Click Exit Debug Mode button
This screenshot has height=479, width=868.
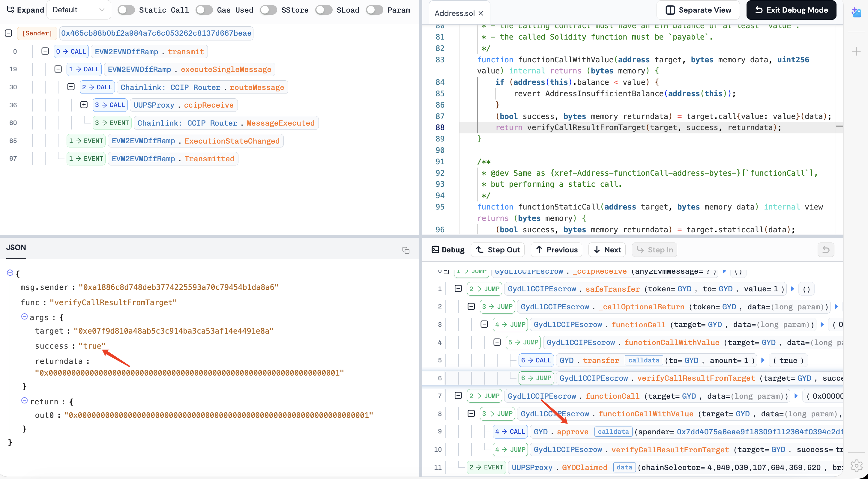point(791,10)
